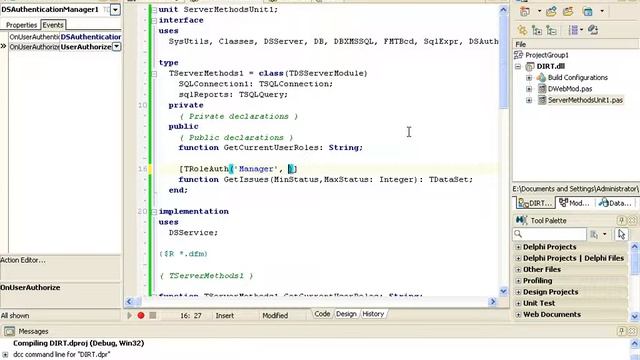Screen dimensions: 640x360
Task: Select DWebMod.pas file in project tree
Action: pos(570,89)
